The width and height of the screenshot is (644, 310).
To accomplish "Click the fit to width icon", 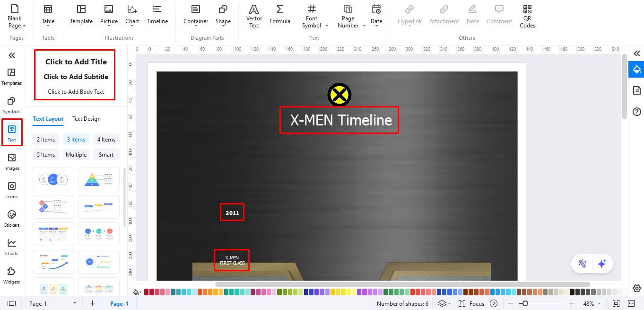I will pos(631,303).
